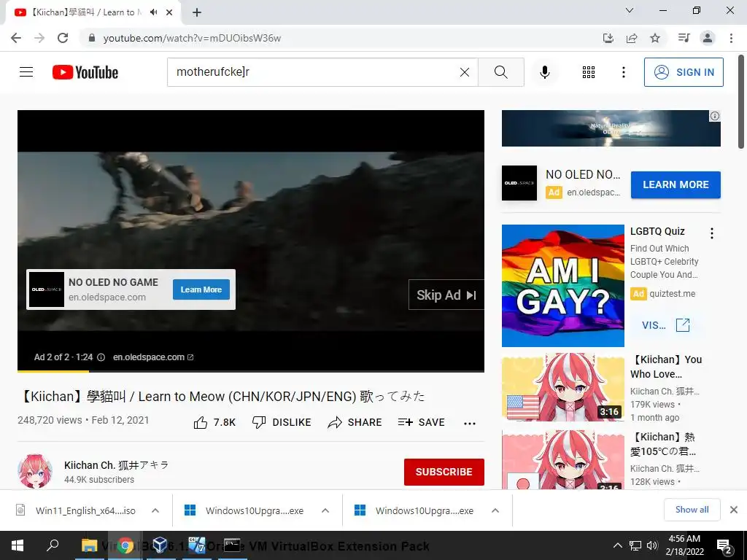
Task: Click the forward navigation arrow
Action: click(39, 38)
